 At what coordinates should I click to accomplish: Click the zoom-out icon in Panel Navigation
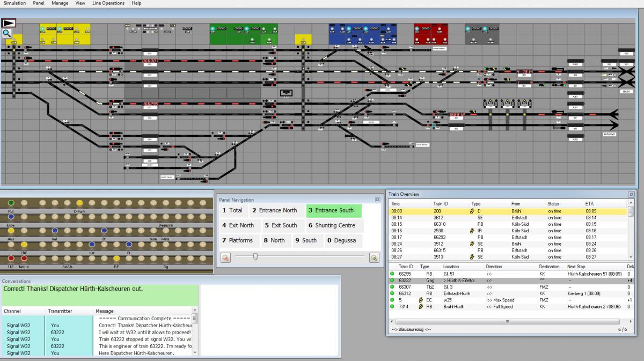225,257
